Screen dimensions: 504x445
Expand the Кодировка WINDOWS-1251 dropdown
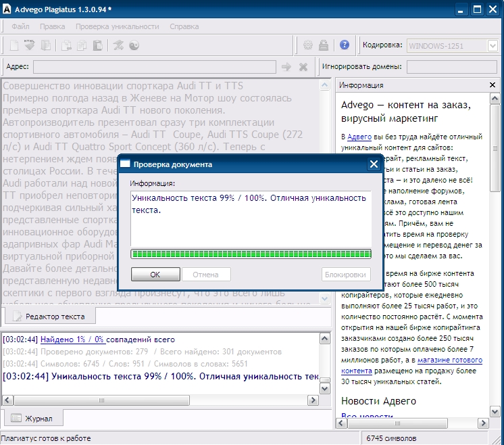(x=493, y=46)
